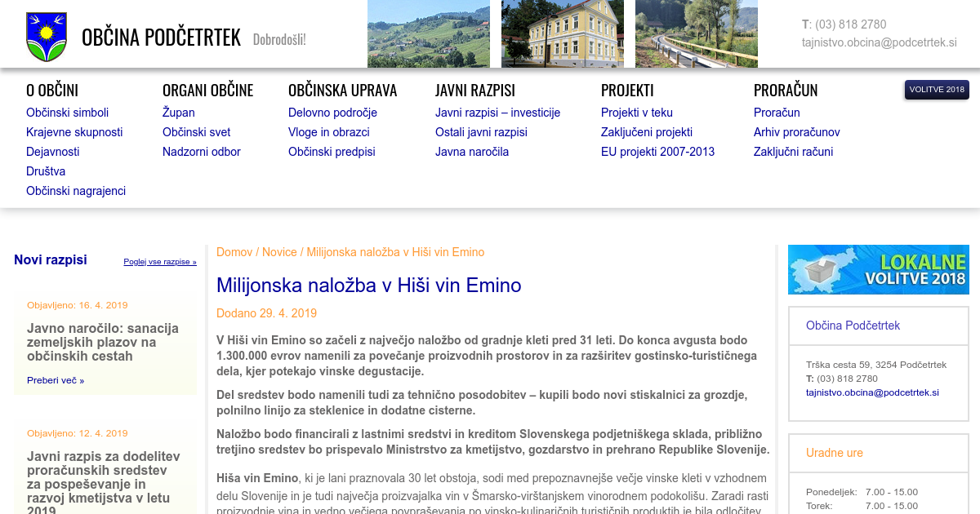Image resolution: width=980 pixels, height=514 pixels.
Task: Open the Lokalne Volitve 2018 banner
Action: (x=878, y=269)
